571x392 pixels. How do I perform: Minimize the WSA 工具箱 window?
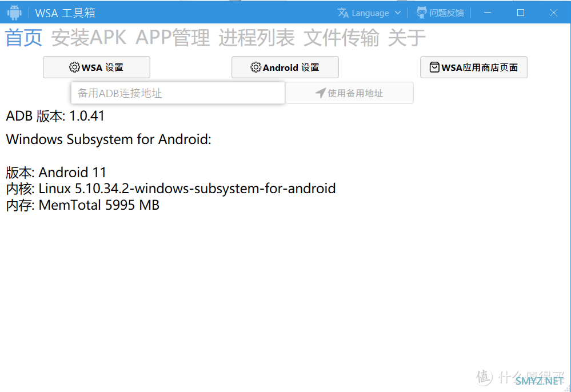click(x=488, y=13)
